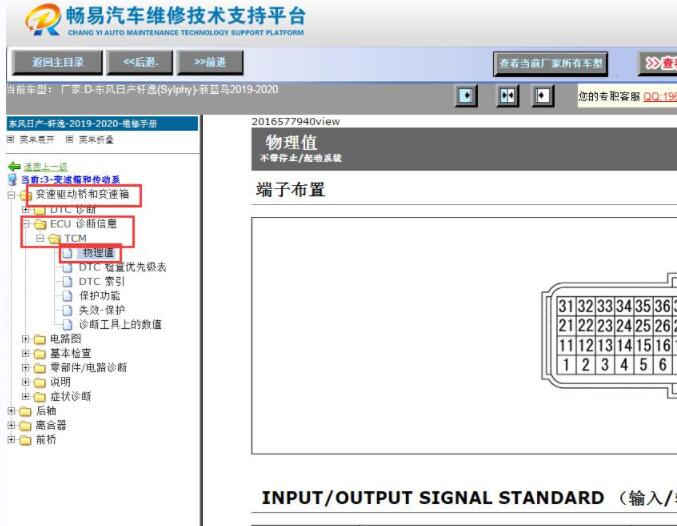Viewport: 677px width, 526px height.
Task: Click the QQ customer service link
Action: 660,97
